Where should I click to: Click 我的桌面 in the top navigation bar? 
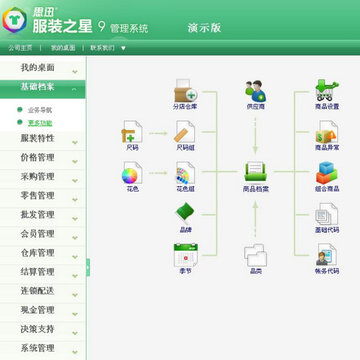click(63, 48)
